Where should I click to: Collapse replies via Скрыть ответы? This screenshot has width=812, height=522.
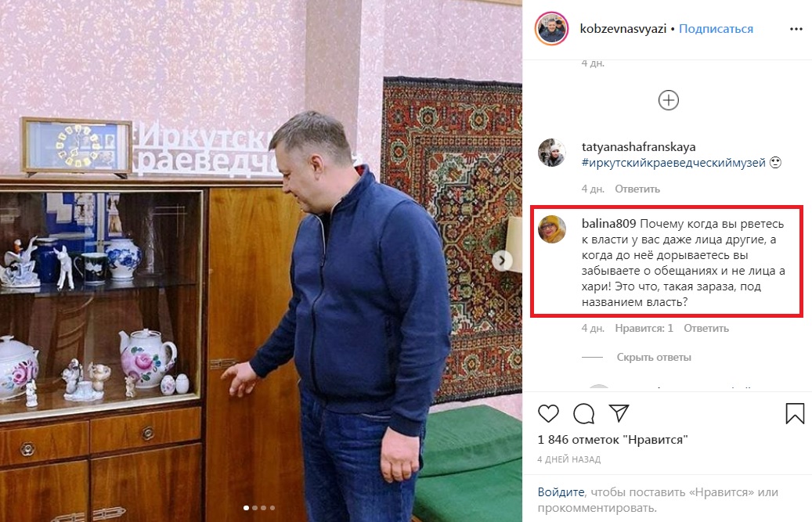click(x=654, y=357)
